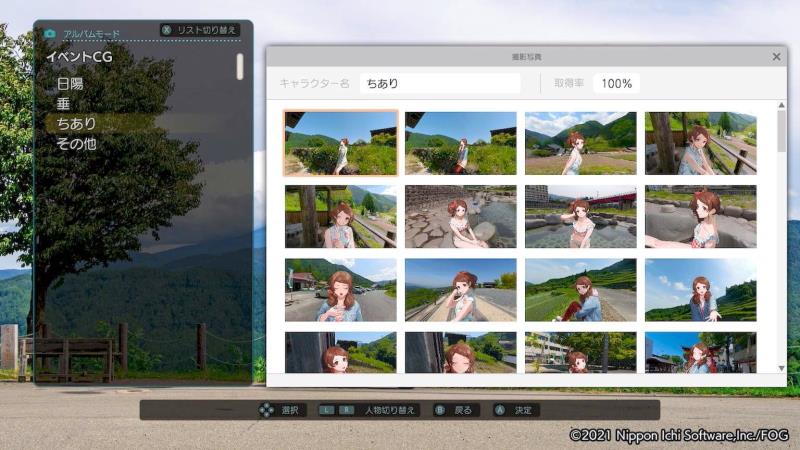Click the キャラクター名 field showing ちあり

click(x=440, y=83)
